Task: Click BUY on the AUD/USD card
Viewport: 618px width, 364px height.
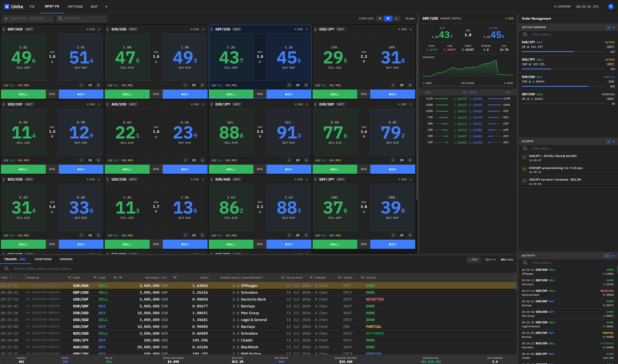Action: pos(185,169)
